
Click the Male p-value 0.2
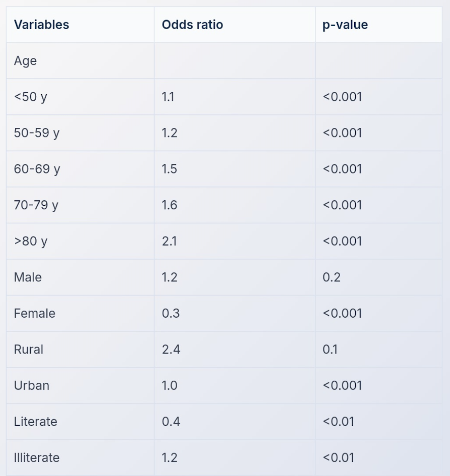(331, 277)
